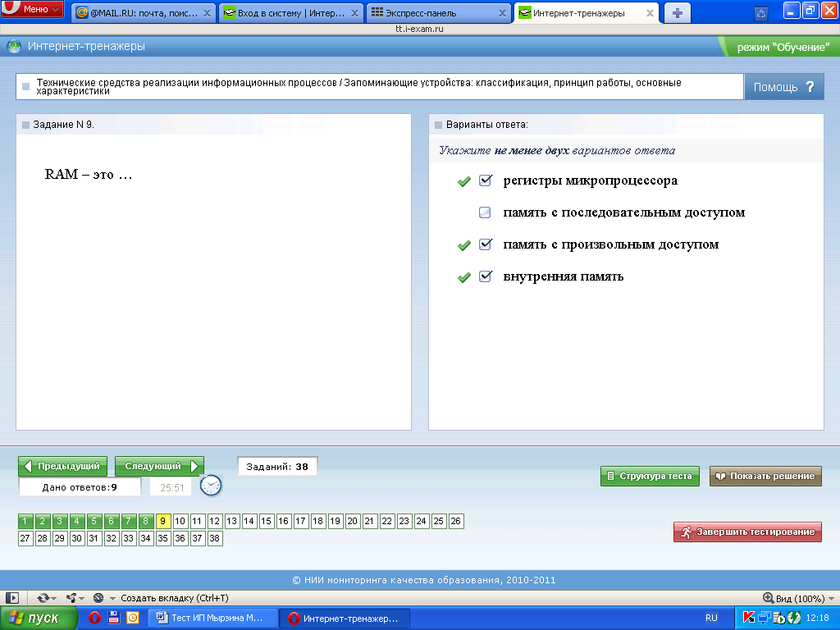Viewport: 840px width, 630px height.
Task: Select current question 9 box
Action: tap(163, 521)
